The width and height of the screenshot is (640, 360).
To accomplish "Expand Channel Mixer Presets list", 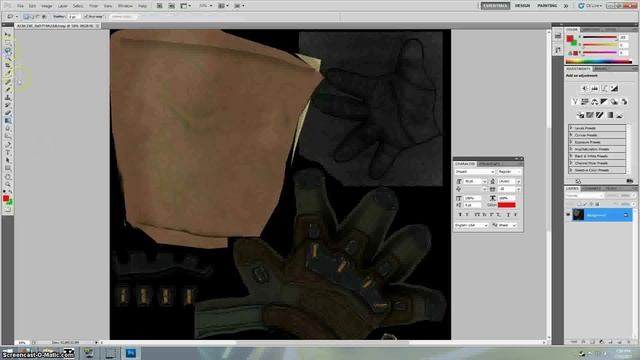I will [x=571, y=163].
